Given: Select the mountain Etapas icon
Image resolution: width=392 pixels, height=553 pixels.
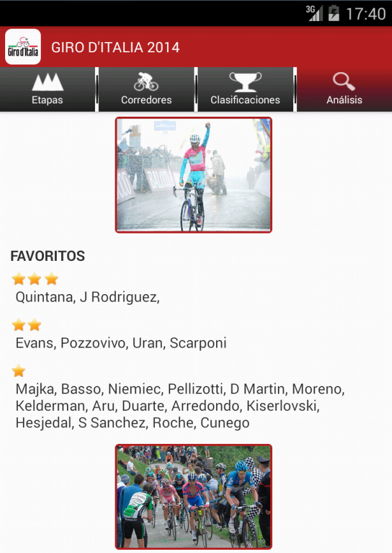Looking at the screenshot, I should click(x=48, y=82).
